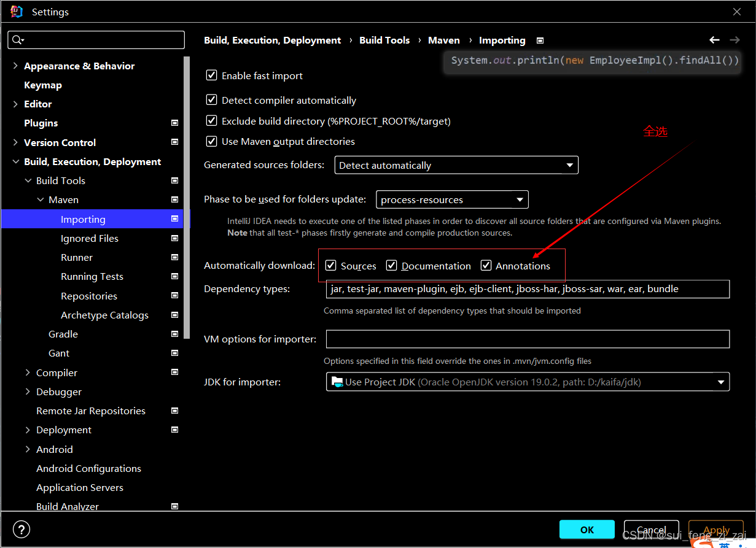Click the search magnifier icon in settings search
This screenshot has height=548, width=756.
point(18,40)
